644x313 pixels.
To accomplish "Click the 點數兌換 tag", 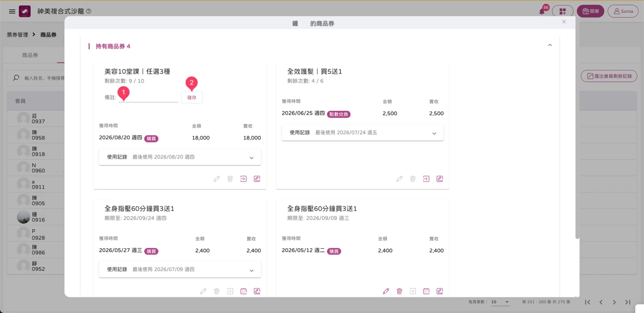I will (x=338, y=114).
